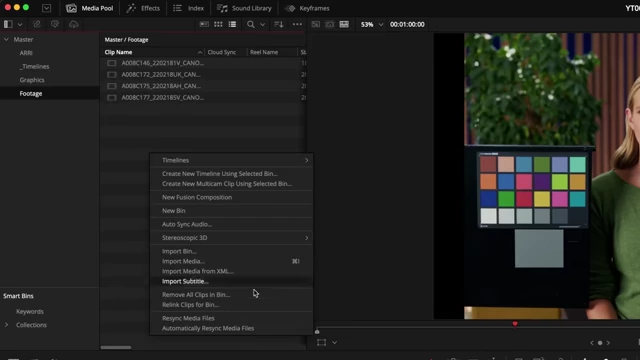Choose Create New Timeline Using Selected Bin
640x360 pixels.
(x=231, y=173)
